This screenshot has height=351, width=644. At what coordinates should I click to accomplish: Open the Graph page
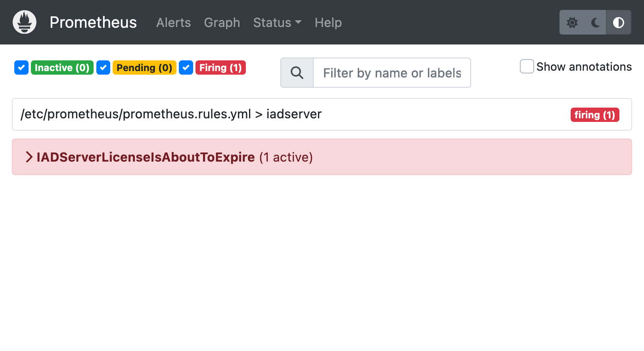tap(222, 23)
